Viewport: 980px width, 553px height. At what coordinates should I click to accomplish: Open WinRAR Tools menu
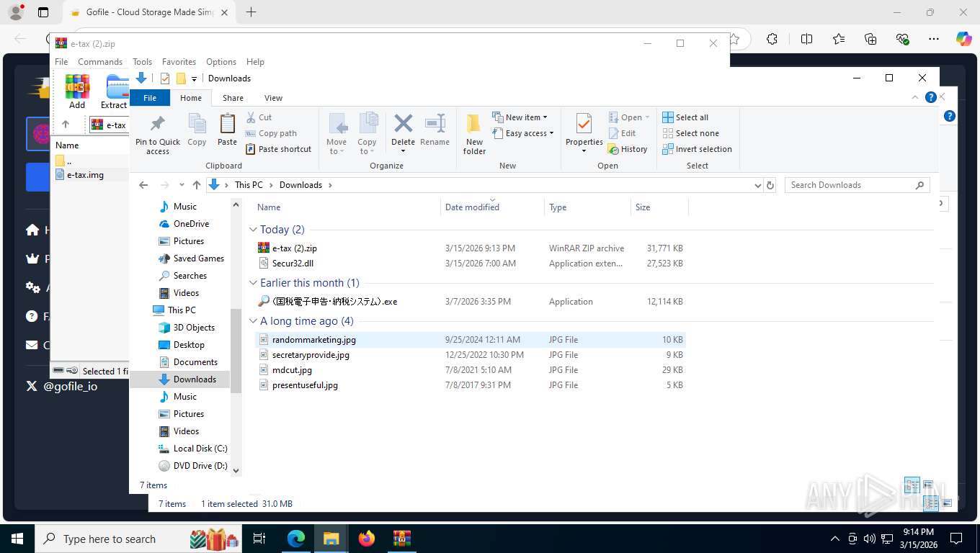click(142, 62)
